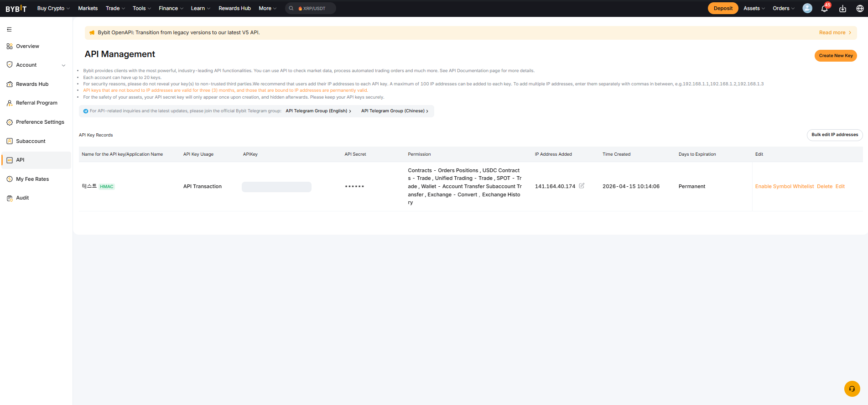Click the Referral Program sidebar icon
This screenshot has height=405, width=868.
point(10,103)
